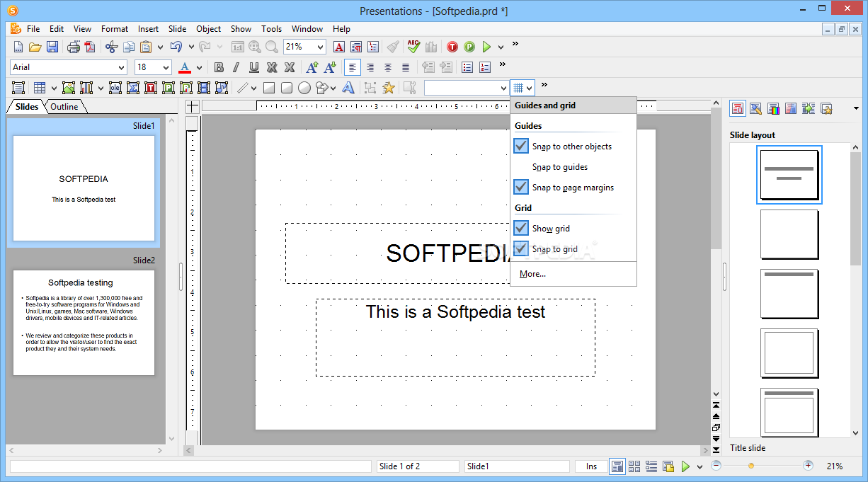This screenshot has width=868, height=482.
Task: Open the font size 18 dropdown
Action: pos(166,67)
